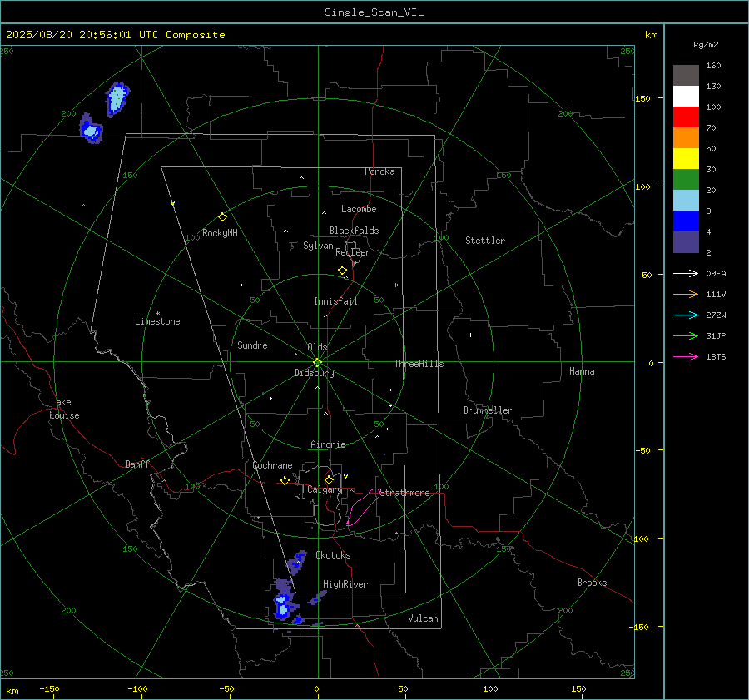This screenshot has width=749, height=700.
Task: Click the Calgary city label
Action: pos(325,489)
